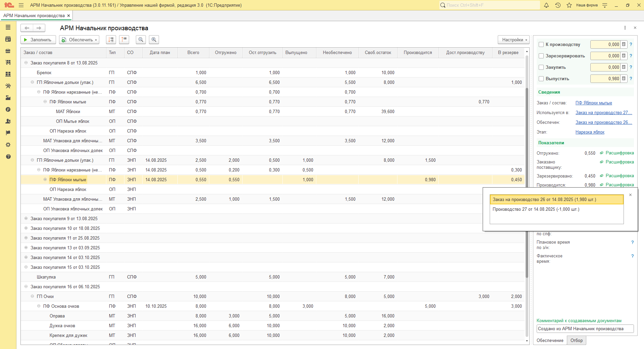Check the Закупить checkbox
The image size is (644, 349).
541,67
